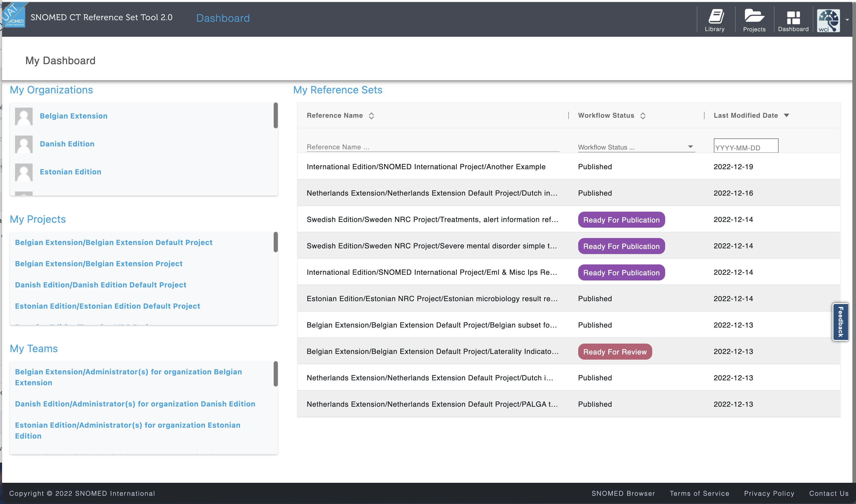
Task: Click the Dashboard page title link
Action: pos(223,18)
